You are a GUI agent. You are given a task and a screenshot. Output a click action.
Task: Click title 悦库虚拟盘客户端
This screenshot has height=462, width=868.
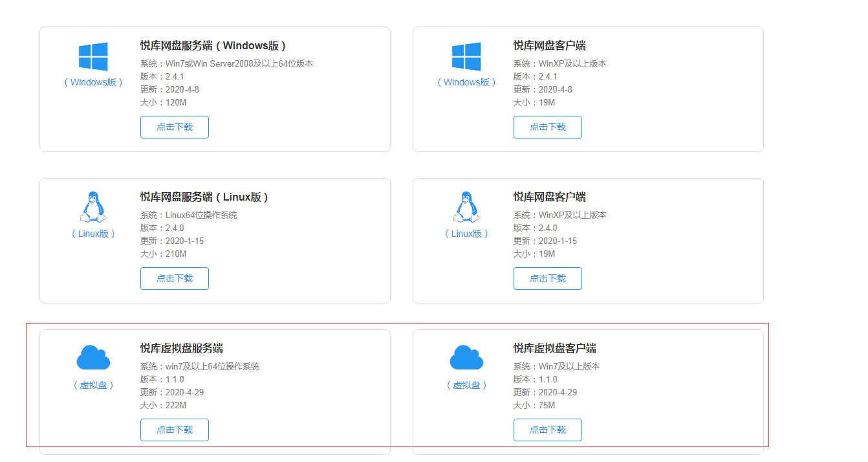tap(555, 348)
